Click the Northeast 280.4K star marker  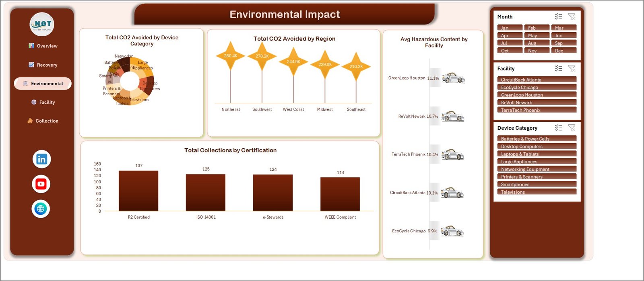(231, 56)
